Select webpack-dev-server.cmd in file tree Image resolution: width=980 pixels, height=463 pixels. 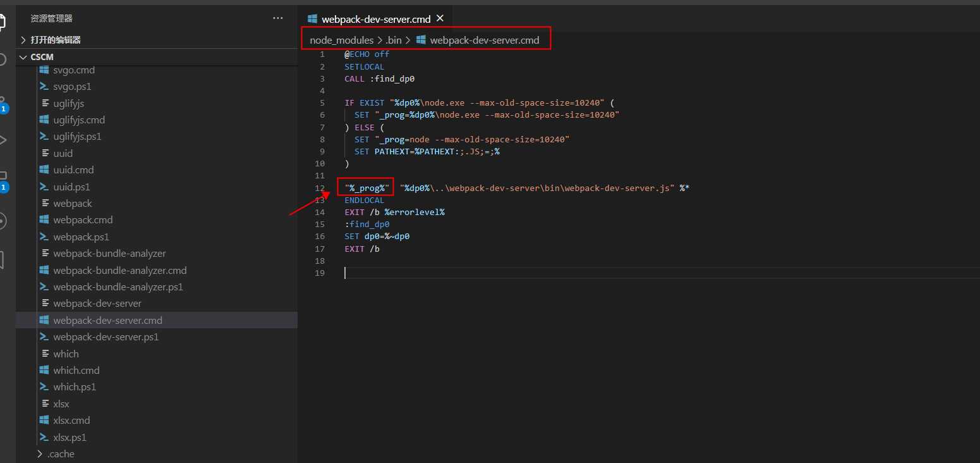[x=157, y=320]
